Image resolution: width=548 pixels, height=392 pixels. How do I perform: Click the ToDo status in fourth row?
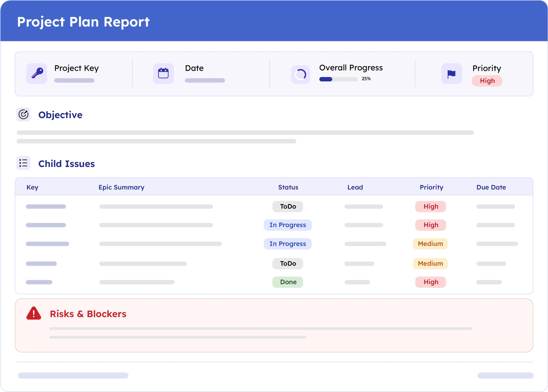click(288, 264)
